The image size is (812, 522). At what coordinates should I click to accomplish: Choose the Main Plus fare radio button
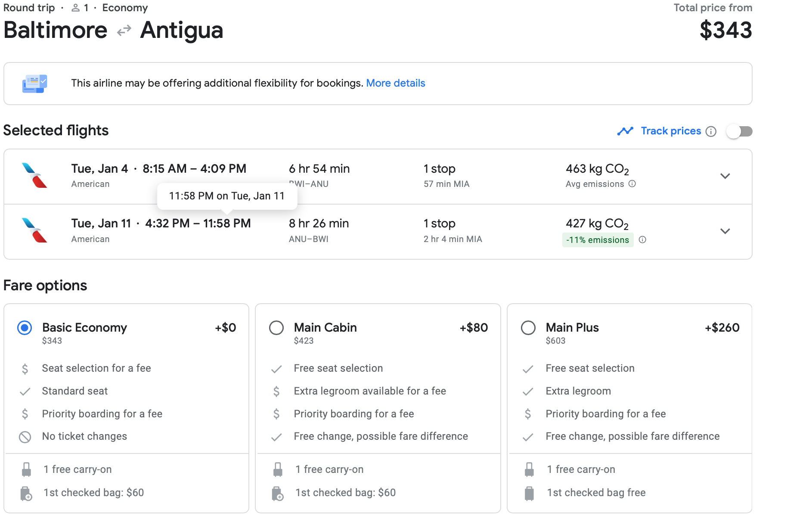click(x=528, y=328)
